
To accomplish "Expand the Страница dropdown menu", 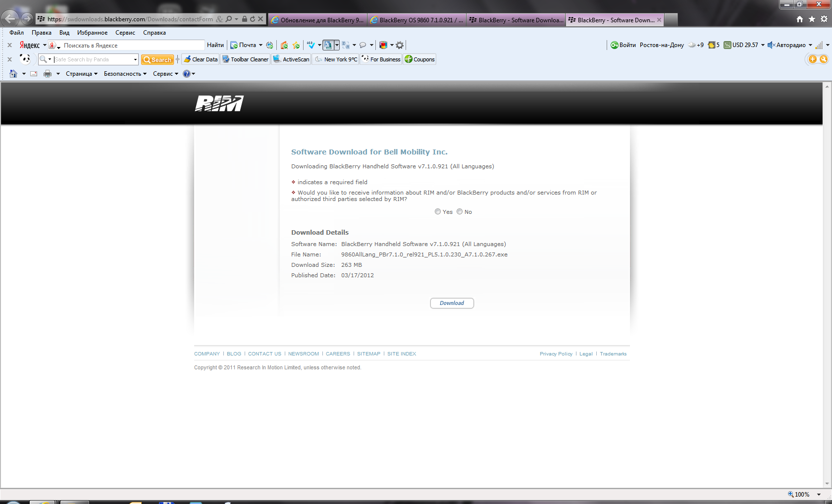I will (x=82, y=74).
